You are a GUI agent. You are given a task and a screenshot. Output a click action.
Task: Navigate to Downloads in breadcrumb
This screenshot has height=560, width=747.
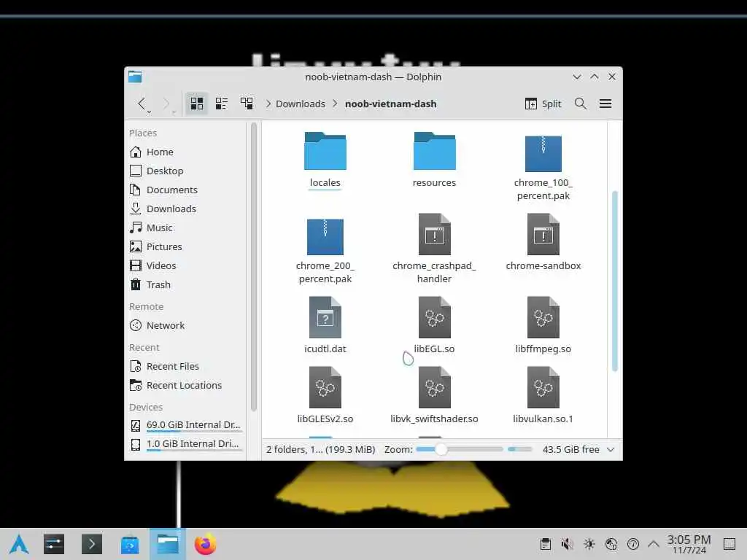(x=300, y=104)
